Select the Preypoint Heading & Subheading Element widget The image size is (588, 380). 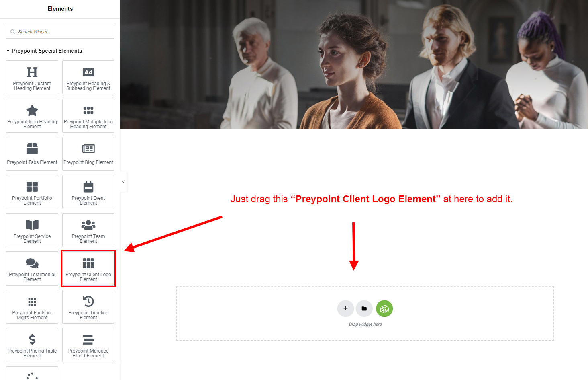click(x=88, y=77)
